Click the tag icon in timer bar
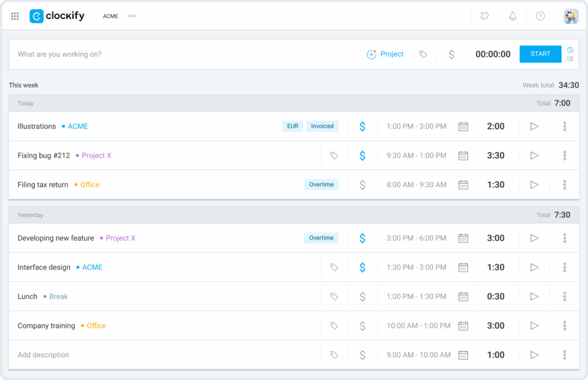This screenshot has height=380, width=588. pos(423,55)
